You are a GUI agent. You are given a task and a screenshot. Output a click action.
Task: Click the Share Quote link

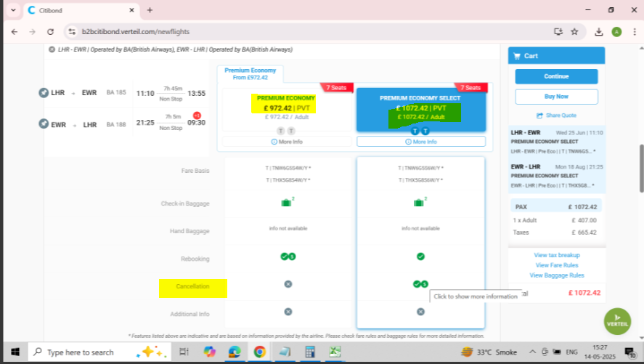556,116
